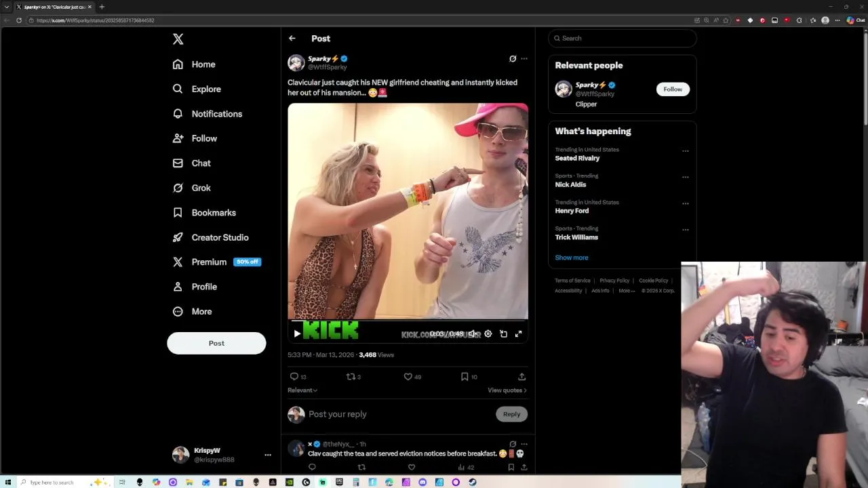The height and width of the screenshot is (488, 868).
Task: Open Bookmarks in the sidebar
Action: tap(204, 213)
